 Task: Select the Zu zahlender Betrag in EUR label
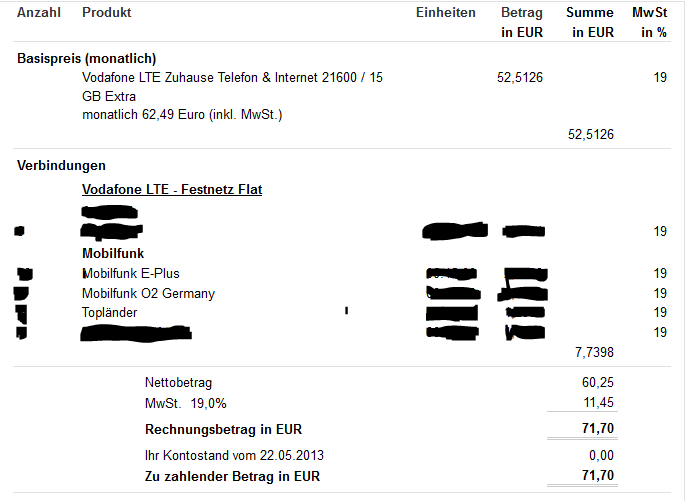coord(232,475)
